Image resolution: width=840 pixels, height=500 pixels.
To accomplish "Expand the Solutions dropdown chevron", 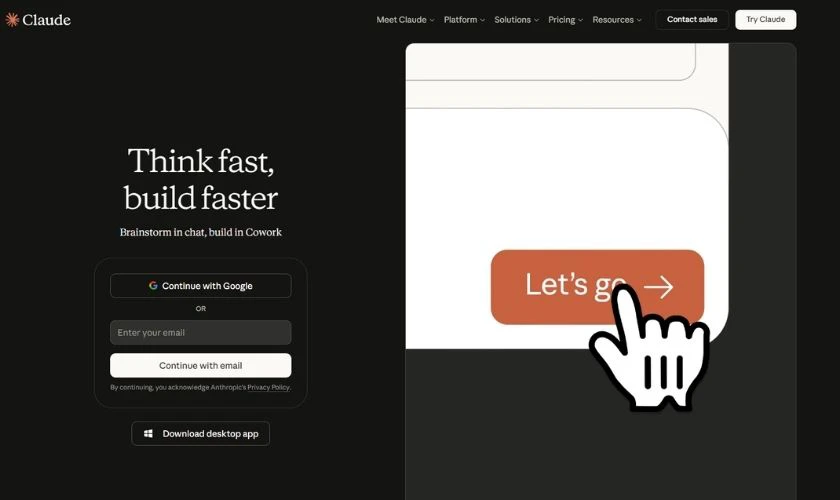I will click(x=536, y=20).
